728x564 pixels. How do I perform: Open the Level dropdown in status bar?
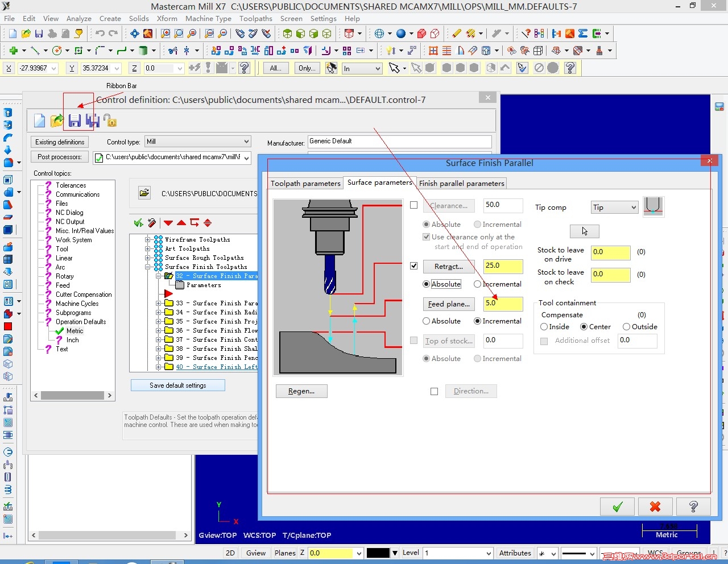tap(489, 553)
